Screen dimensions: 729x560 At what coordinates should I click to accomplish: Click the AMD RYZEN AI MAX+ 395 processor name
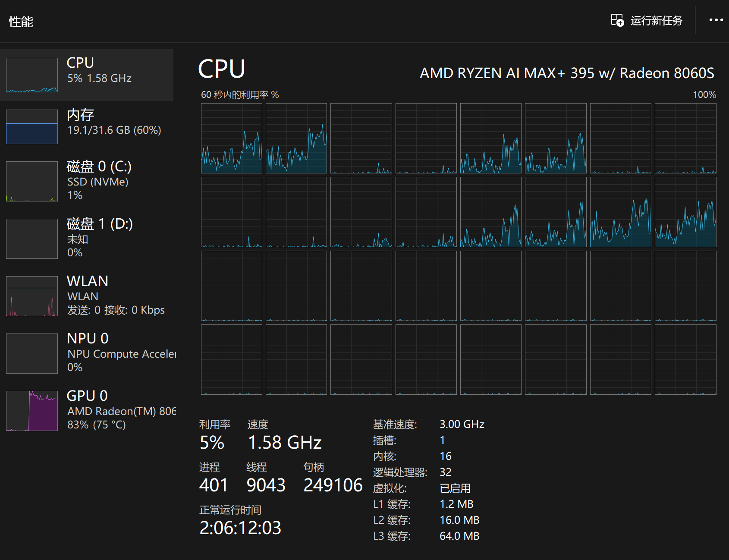[567, 73]
